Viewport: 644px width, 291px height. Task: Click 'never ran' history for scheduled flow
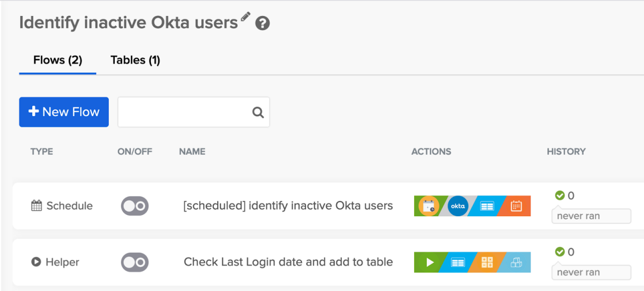[x=591, y=216]
